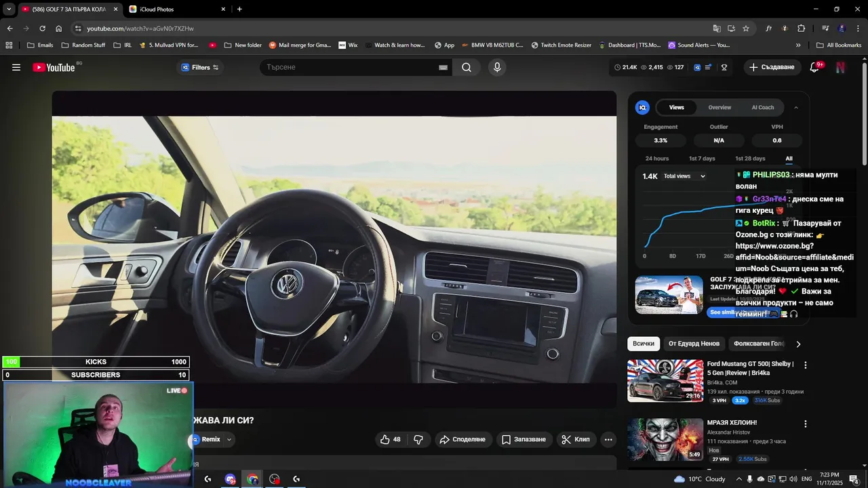
Task: Click the address bar URL
Action: point(140,28)
